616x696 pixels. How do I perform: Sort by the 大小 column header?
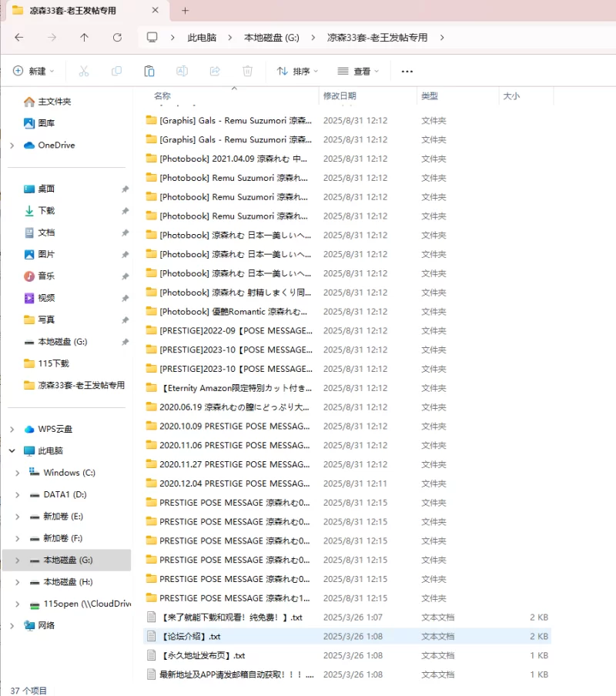pyautogui.click(x=511, y=96)
